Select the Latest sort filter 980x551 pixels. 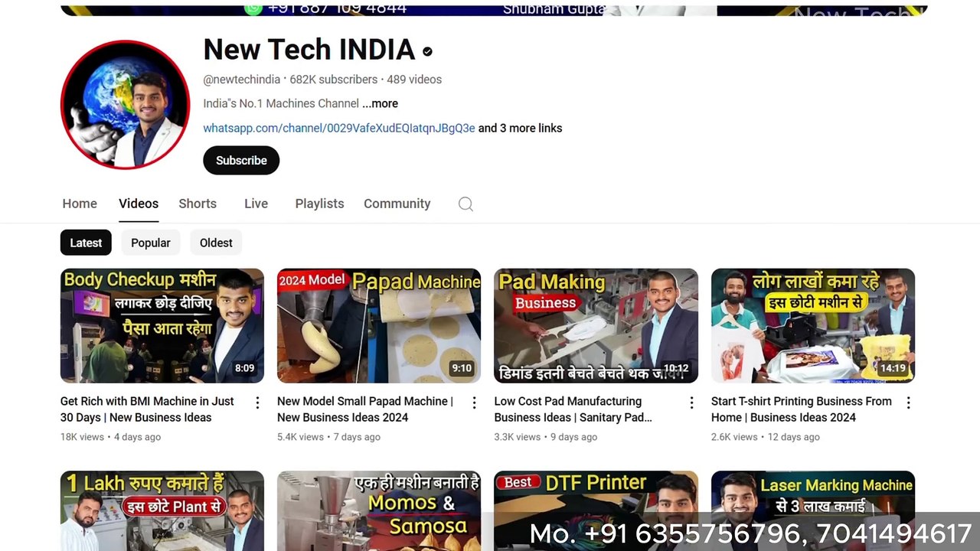[86, 243]
